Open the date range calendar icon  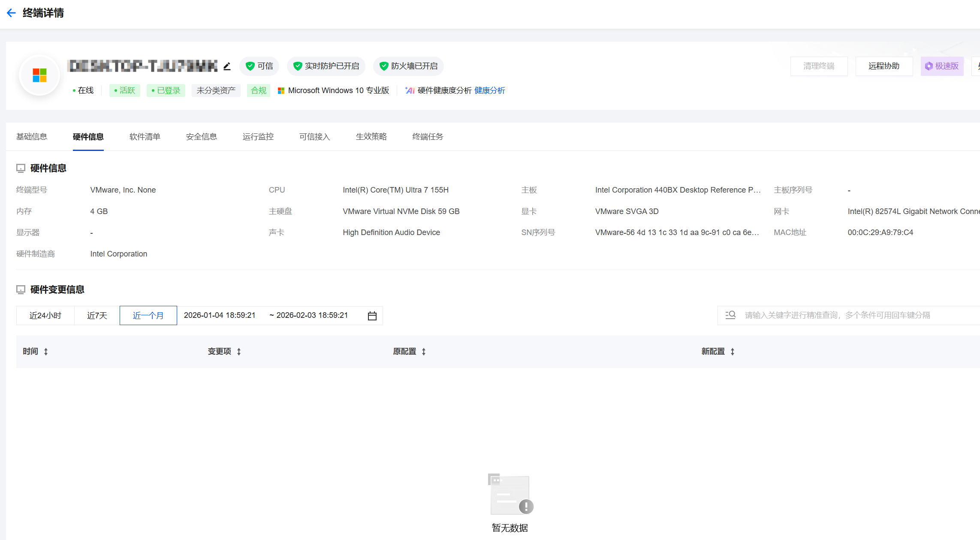(x=372, y=316)
